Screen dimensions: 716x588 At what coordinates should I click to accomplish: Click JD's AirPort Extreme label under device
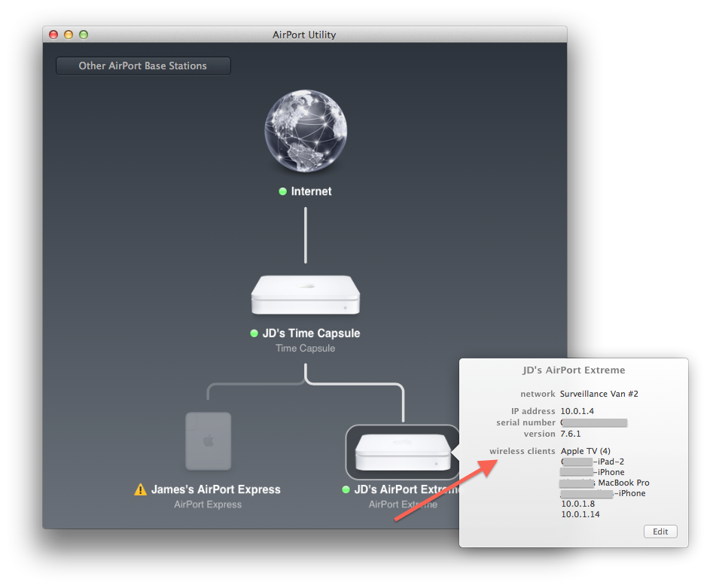coord(407,489)
